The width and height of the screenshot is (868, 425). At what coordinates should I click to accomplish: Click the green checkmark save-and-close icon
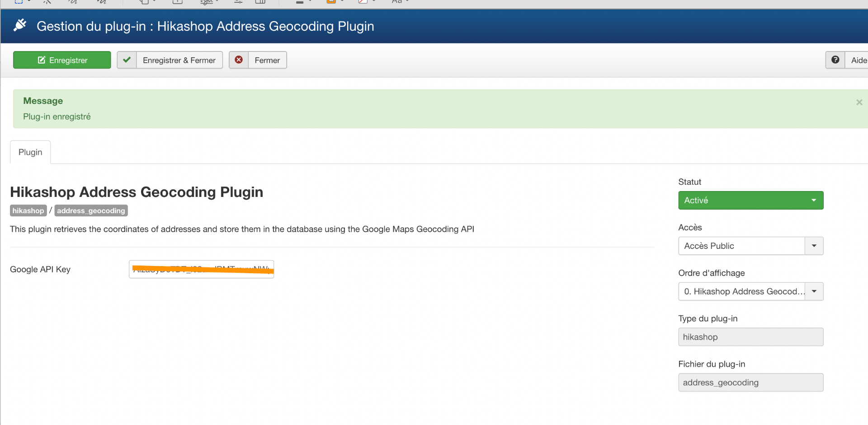pyautogui.click(x=127, y=60)
